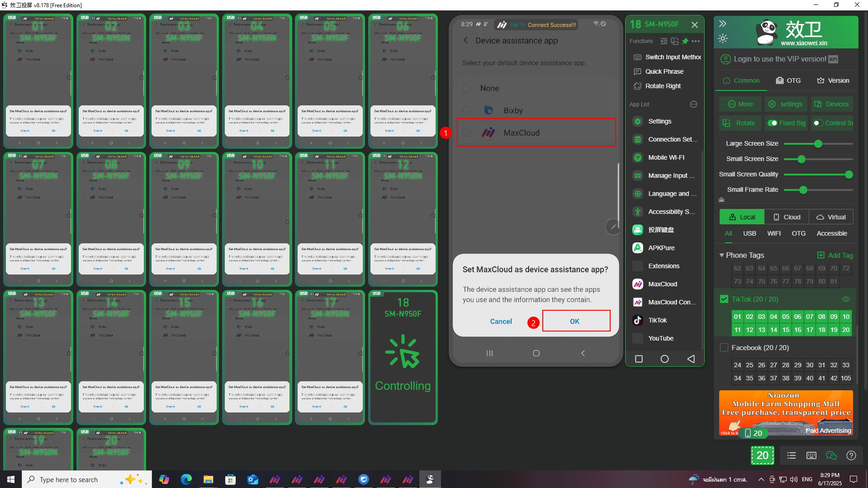Switch to the Common tab
Screen dimensions: 868x488
[x=742, y=81]
